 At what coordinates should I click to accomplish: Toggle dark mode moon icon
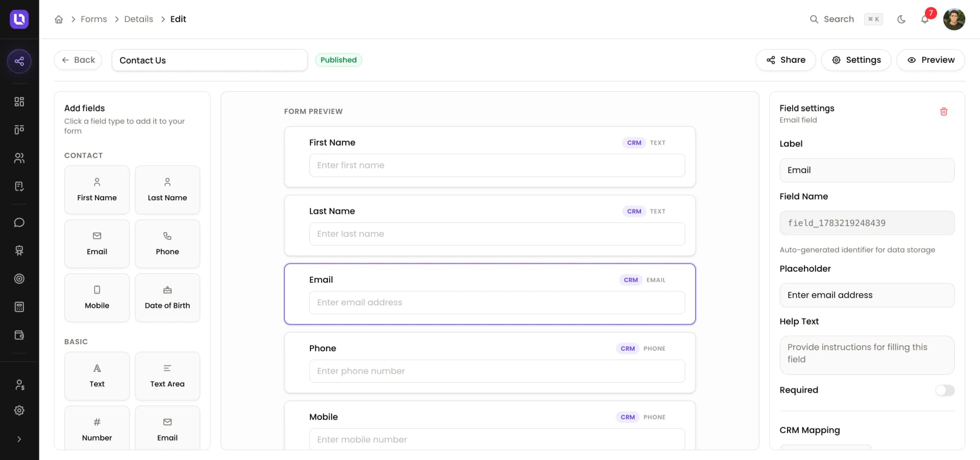tap(901, 19)
